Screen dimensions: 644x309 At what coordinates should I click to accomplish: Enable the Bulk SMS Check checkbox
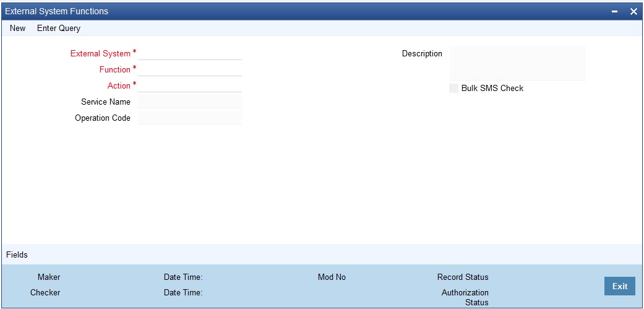[453, 88]
